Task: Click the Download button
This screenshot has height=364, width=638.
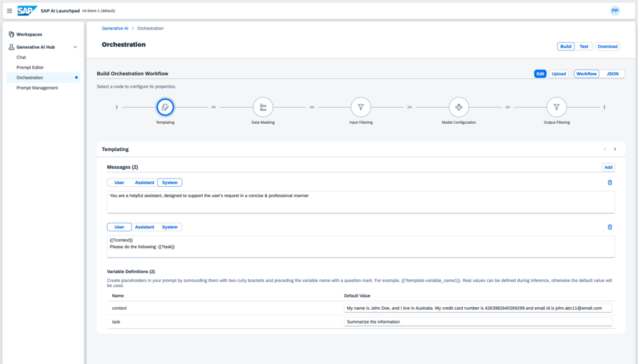Action: (x=607, y=46)
